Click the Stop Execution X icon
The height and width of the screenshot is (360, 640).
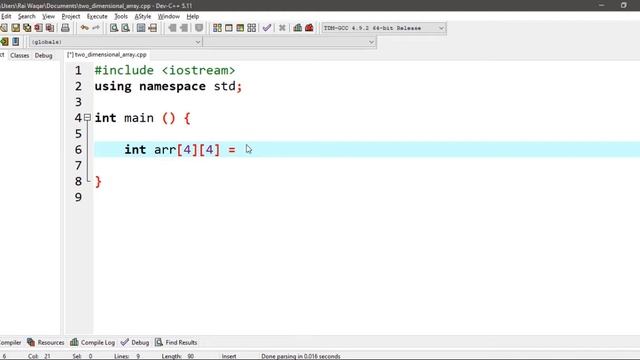coord(282,28)
